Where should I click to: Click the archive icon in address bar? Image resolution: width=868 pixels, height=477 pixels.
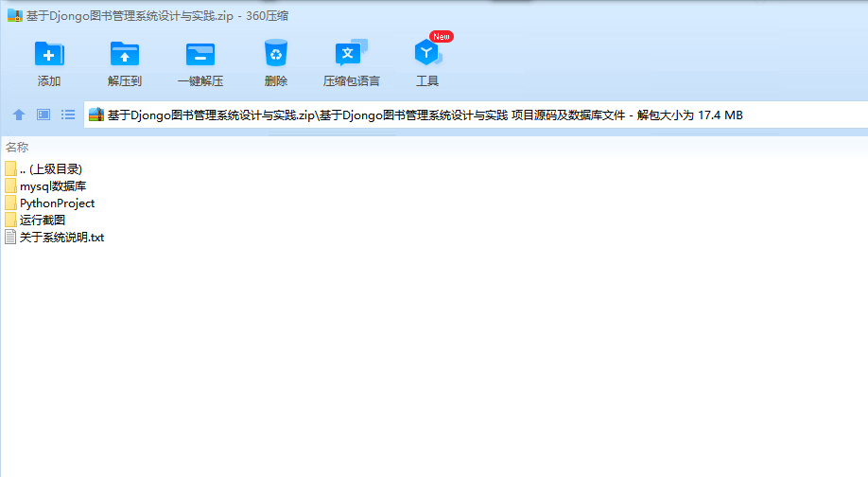click(x=96, y=115)
